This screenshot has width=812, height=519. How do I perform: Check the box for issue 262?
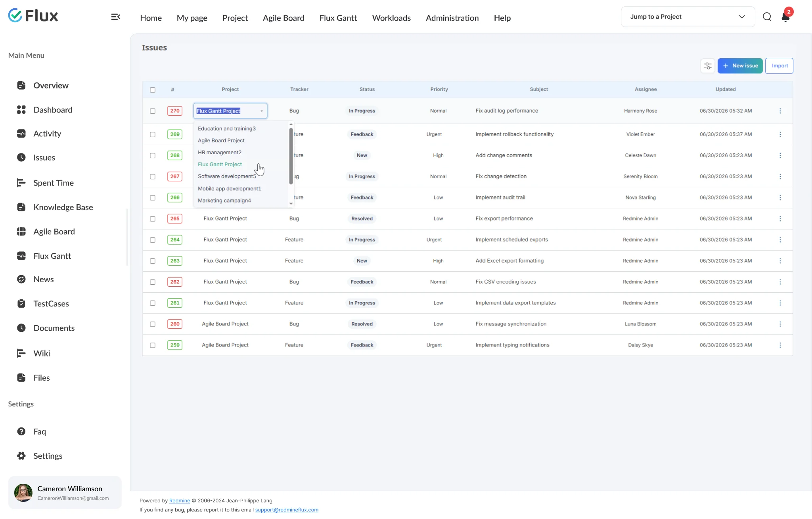pos(153,282)
